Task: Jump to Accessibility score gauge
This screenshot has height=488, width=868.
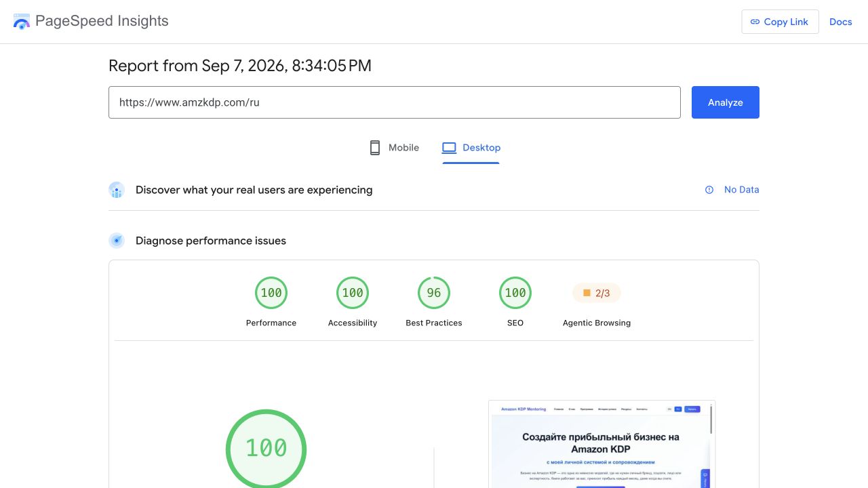Action: coord(353,293)
